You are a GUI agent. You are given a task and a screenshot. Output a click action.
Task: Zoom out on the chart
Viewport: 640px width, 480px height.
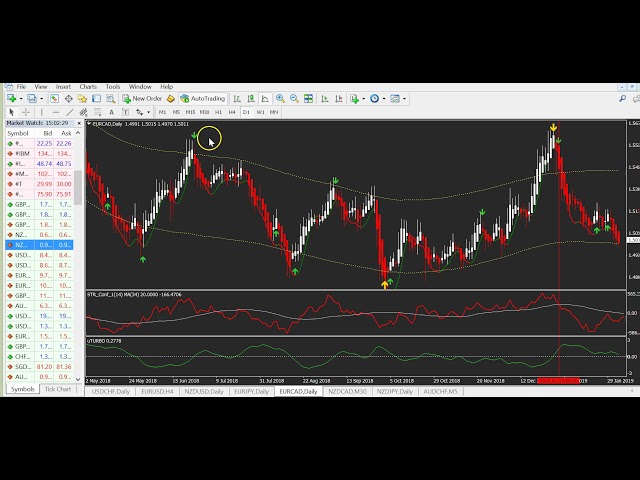[294, 99]
